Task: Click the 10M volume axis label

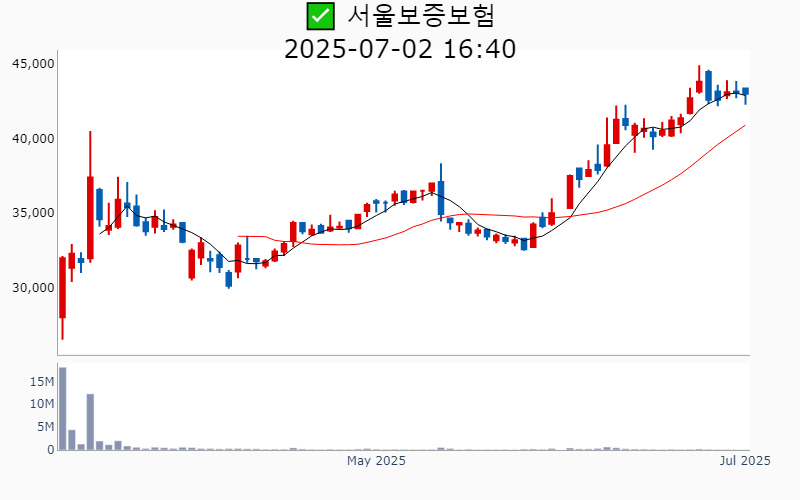Action: (x=42, y=404)
